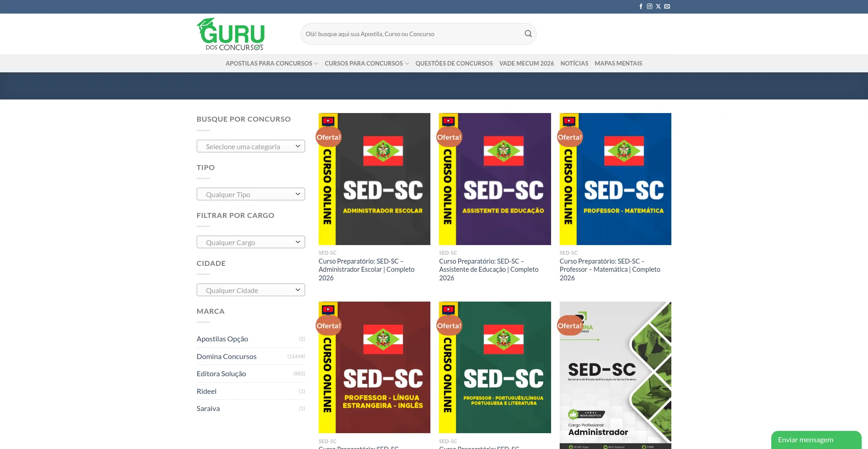Filter by brand Domina Concursos

click(x=226, y=356)
